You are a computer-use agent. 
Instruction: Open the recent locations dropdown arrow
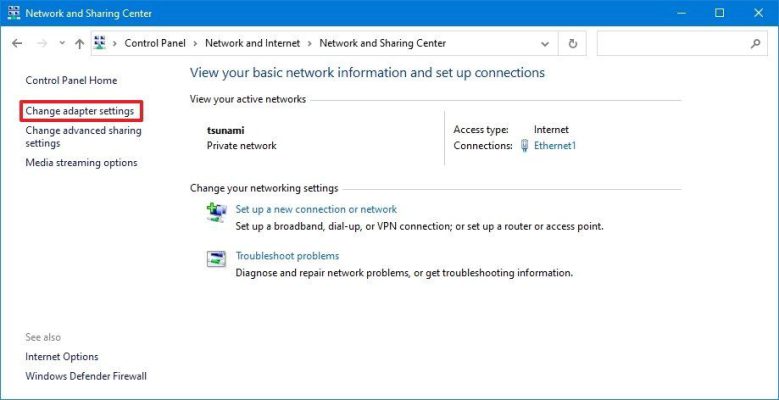pyautogui.click(x=63, y=44)
